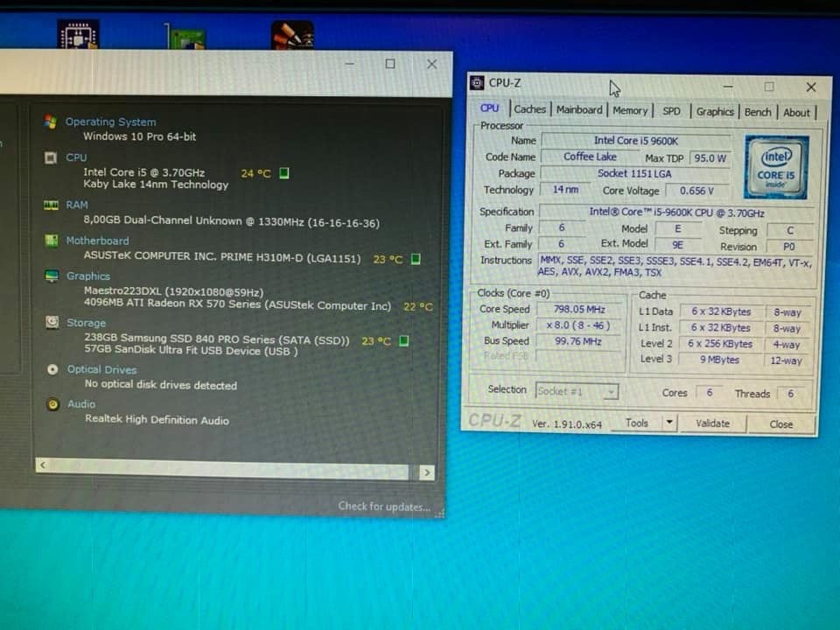
Task: Show the About tab in CPU-Z
Action: click(x=796, y=113)
